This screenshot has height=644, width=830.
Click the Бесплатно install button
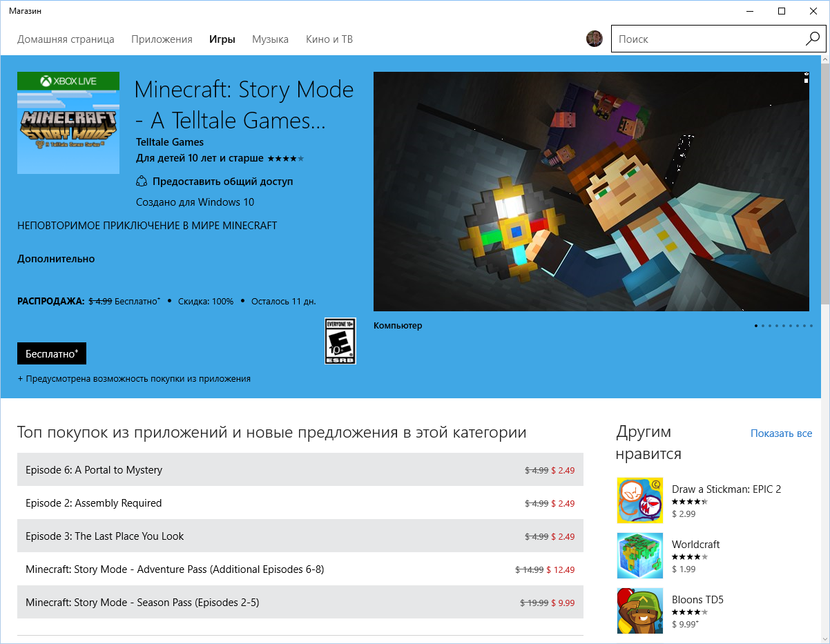52,353
